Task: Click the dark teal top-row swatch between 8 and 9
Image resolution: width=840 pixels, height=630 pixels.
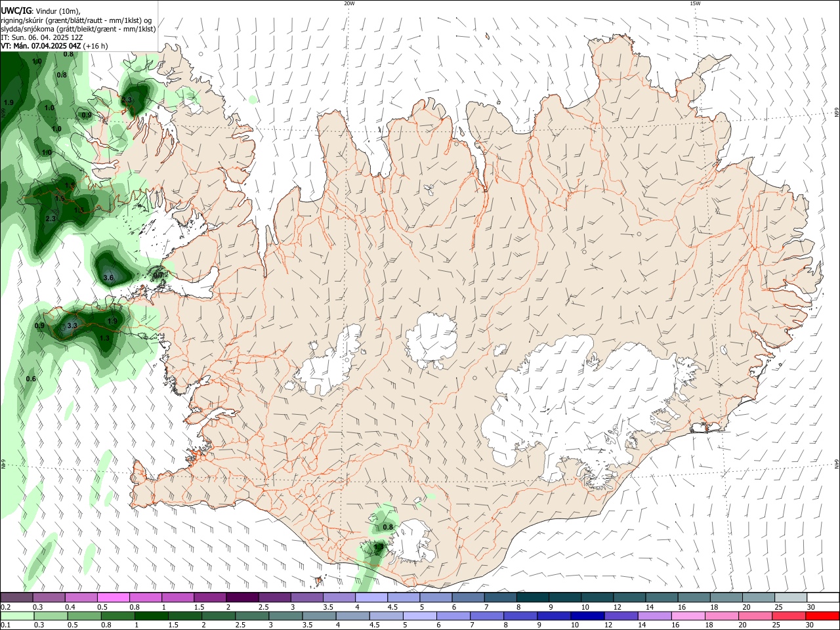Action: coord(532,598)
